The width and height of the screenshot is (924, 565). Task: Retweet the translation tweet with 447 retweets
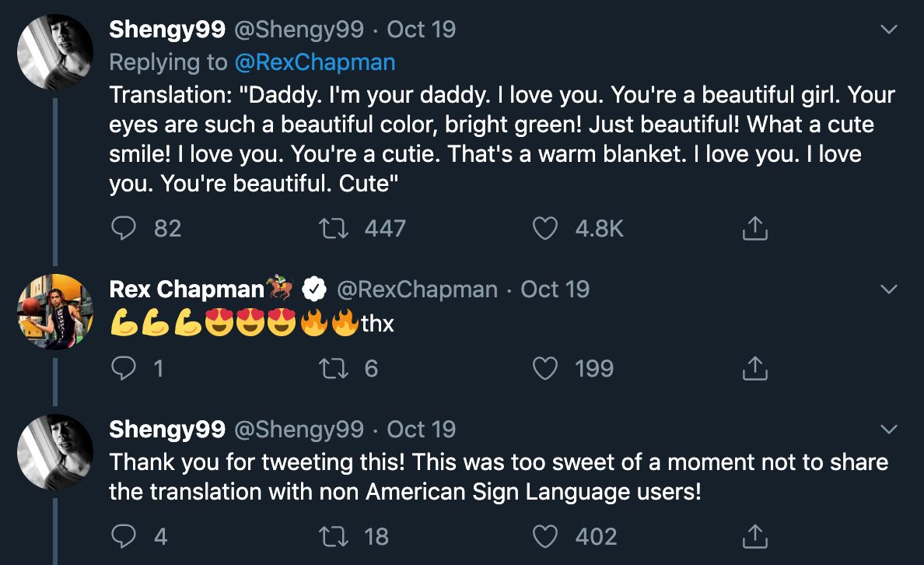pyautogui.click(x=330, y=227)
